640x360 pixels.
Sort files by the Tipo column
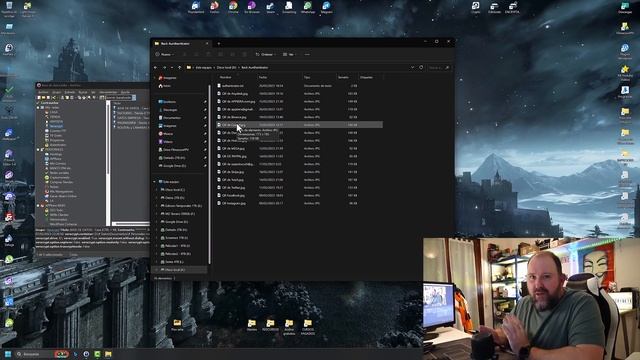[307, 77]
